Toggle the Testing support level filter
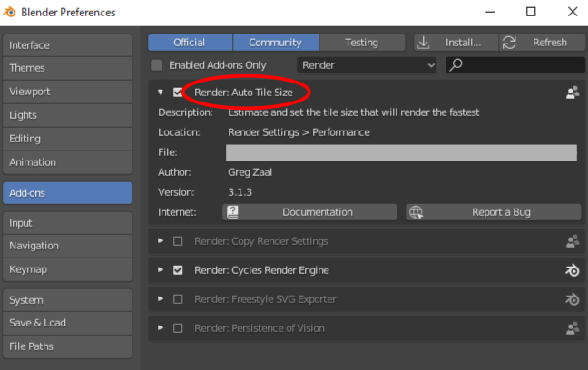Image resolution: width=588 pixels, height=370 pixels. tap(362, 43)
